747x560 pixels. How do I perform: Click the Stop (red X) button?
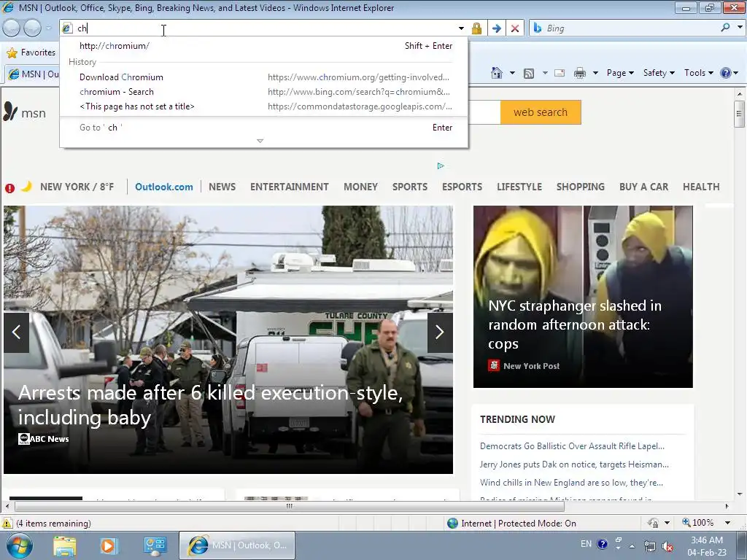click(515, 28)
